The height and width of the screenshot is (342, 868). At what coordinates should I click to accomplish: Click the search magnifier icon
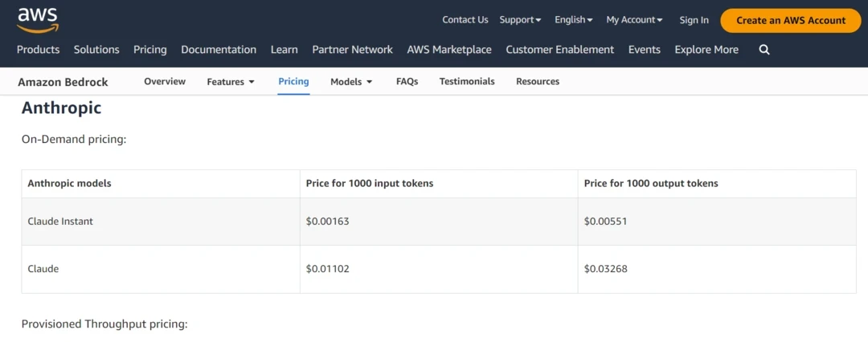coord(764,50)
